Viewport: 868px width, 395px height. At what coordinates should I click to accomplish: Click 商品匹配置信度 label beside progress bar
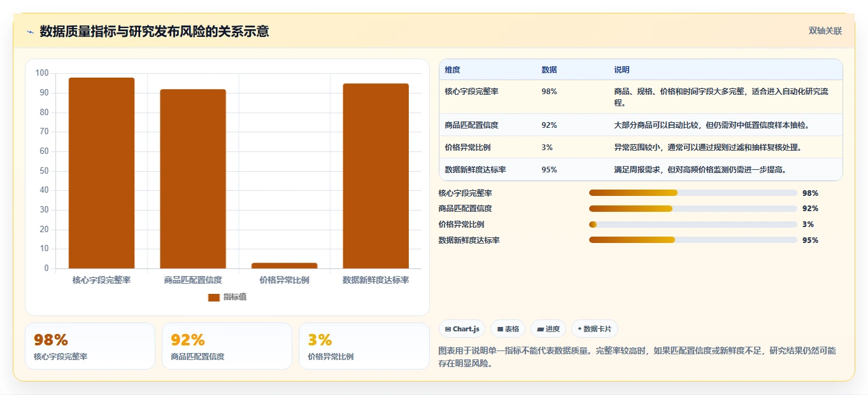[466, 209]
